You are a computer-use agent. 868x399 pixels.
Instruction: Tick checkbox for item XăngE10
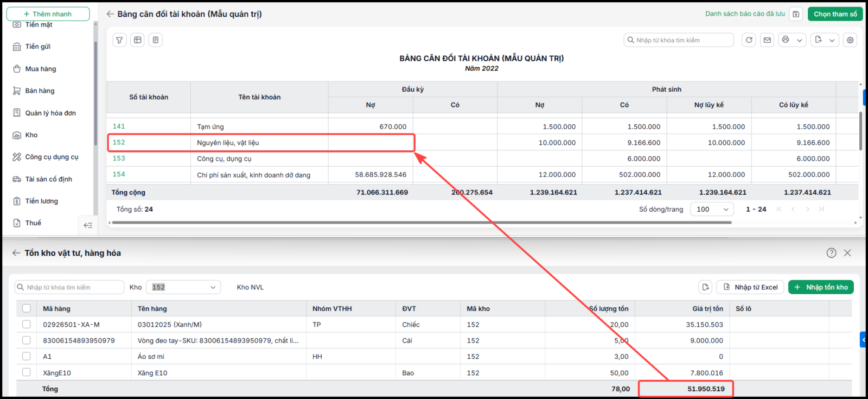(26, 372)
